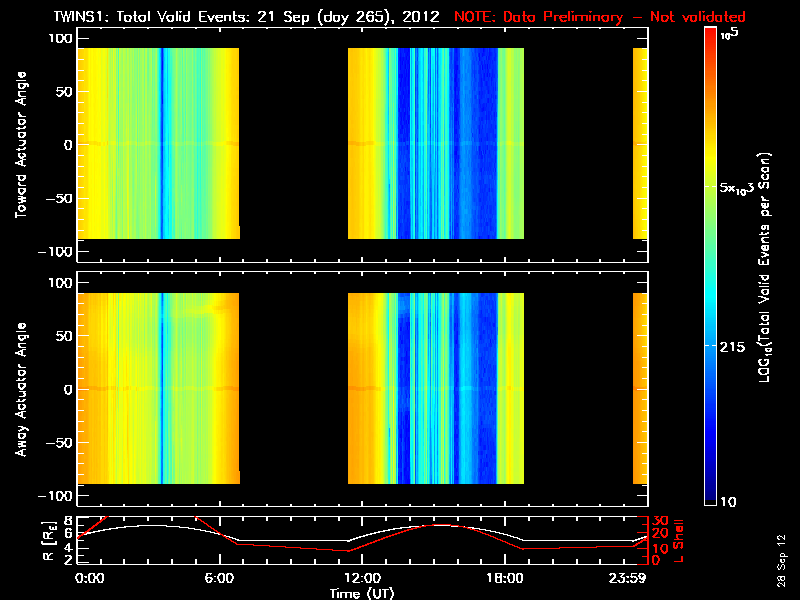Click the 50 tick label on Toward panel
800x600 pixels.
(63, 92)
